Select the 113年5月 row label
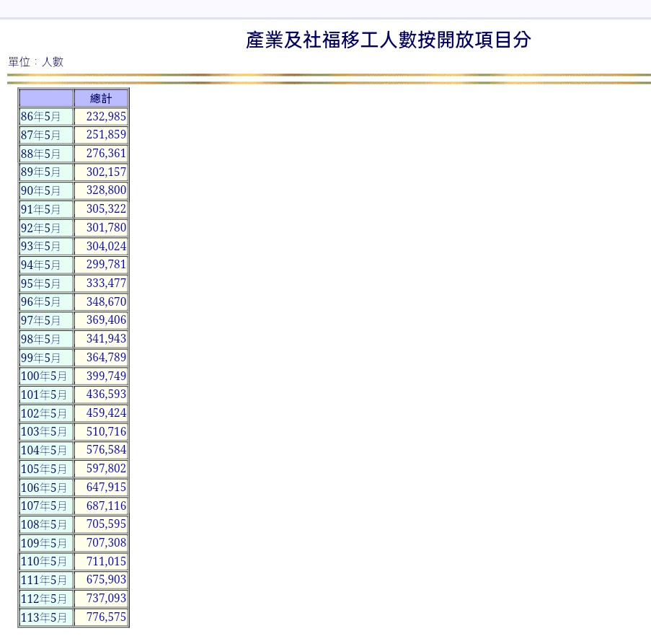 coord(44,618)
